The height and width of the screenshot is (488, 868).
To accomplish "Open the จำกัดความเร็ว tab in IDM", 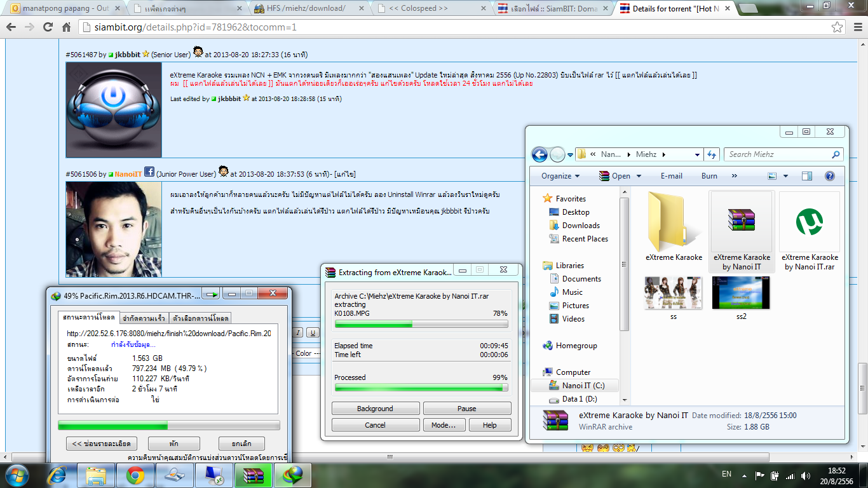I will (144, 318).
